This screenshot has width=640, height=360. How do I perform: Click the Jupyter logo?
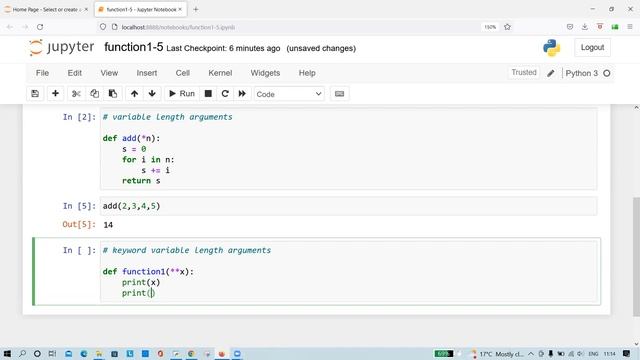[x=61, y=48]
